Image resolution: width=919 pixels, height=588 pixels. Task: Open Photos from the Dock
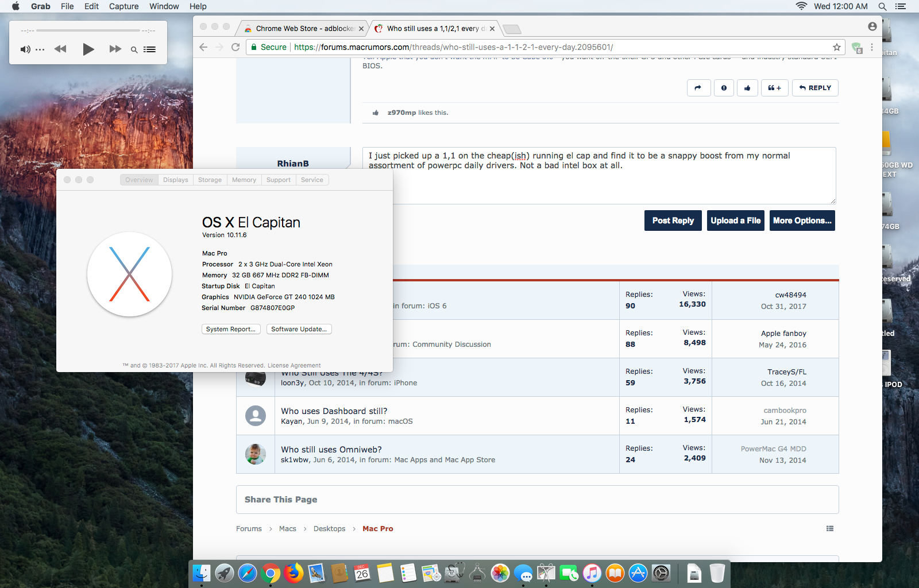[500, 572]
